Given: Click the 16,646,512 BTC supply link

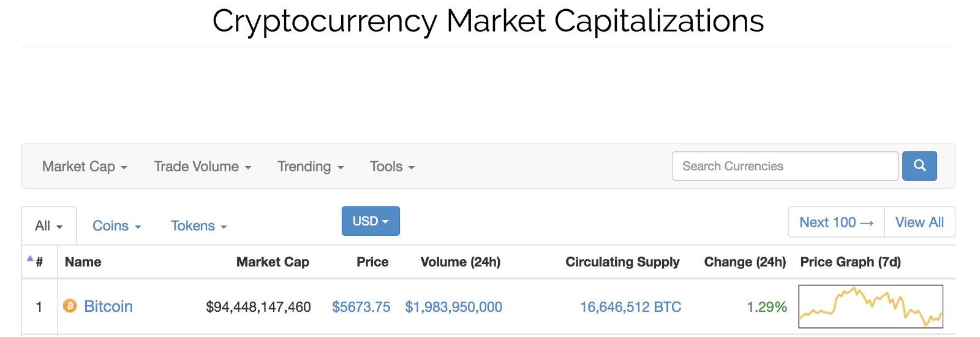Looking at the screenshot, I should [630, 307].
